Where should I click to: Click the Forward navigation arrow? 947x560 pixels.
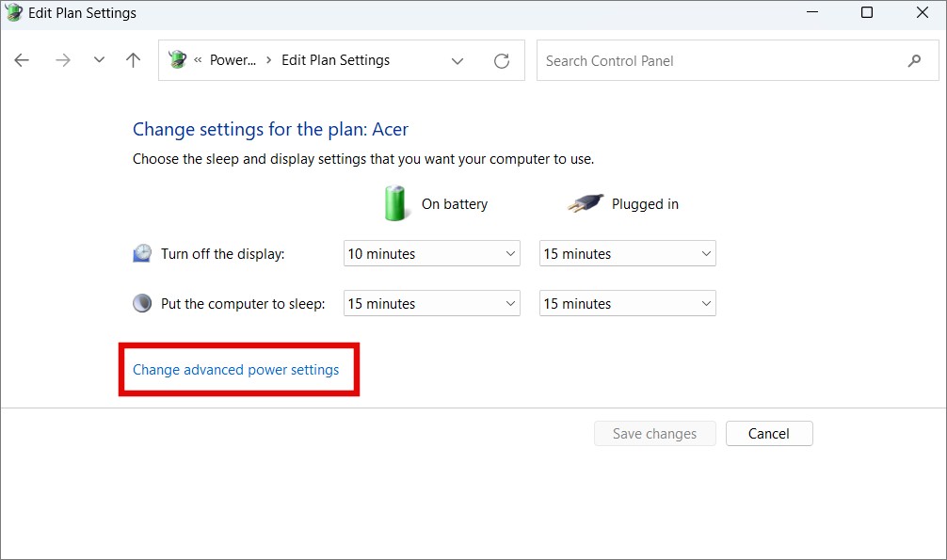(63, 60)
